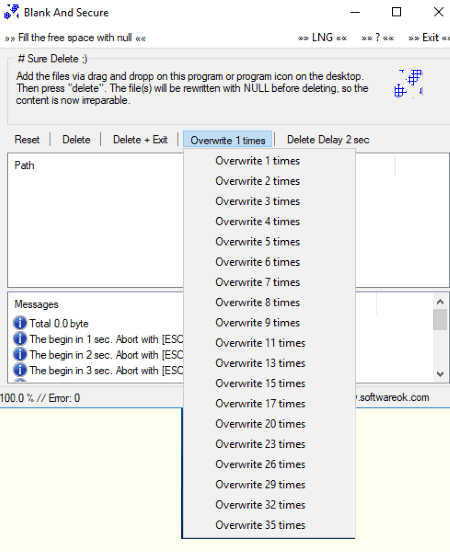Click the Reset button
This screenshot has height=552, width=450.
point(27,139)
